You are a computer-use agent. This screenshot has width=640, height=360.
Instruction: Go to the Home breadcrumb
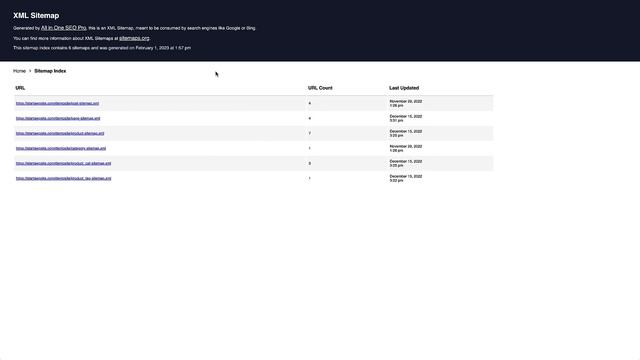pos(19,71)
